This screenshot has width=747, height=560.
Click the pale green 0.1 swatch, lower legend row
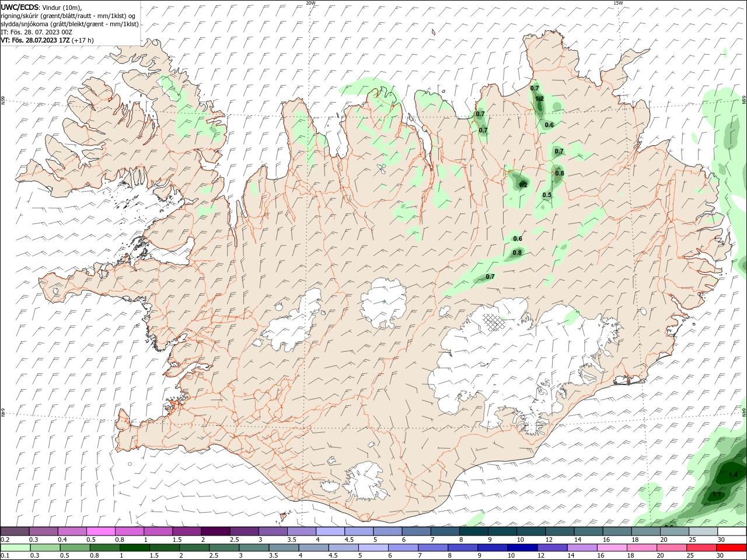15,548
